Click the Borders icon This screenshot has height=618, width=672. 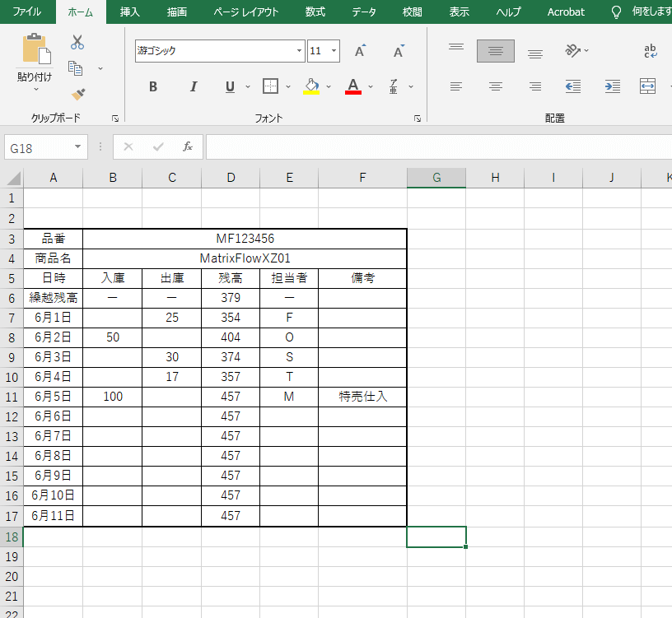[270, 86]
